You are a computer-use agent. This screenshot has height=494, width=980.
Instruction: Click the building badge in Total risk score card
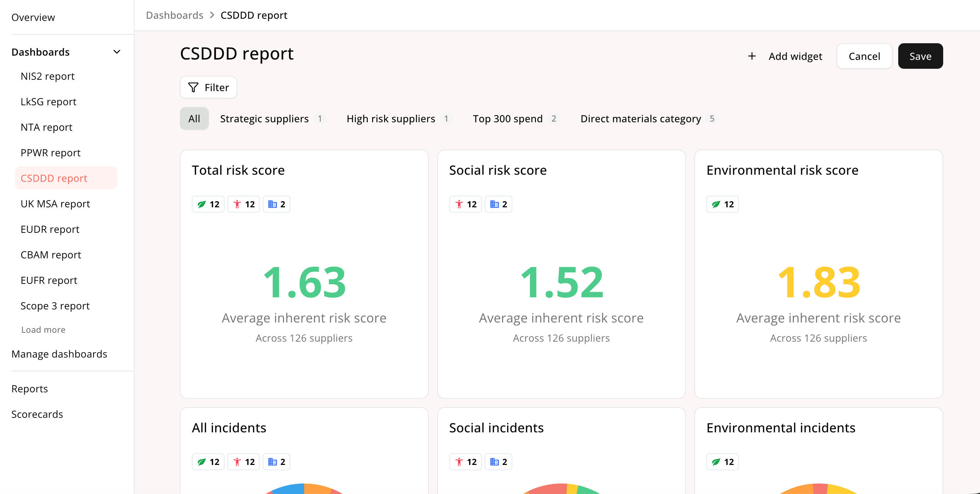click(x=277, y=204)
